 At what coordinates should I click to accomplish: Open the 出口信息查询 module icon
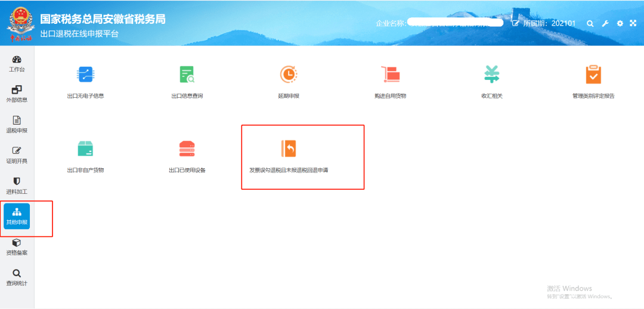click(x=187, y=75)
